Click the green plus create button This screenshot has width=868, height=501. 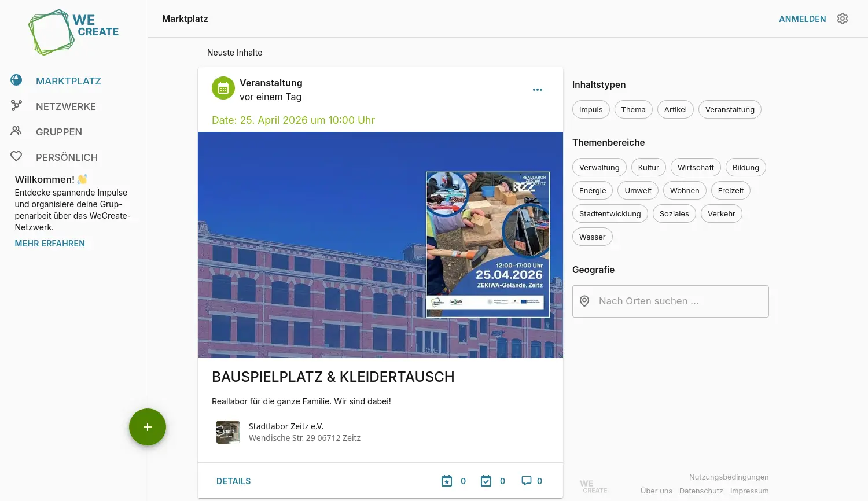pos(148,427)
